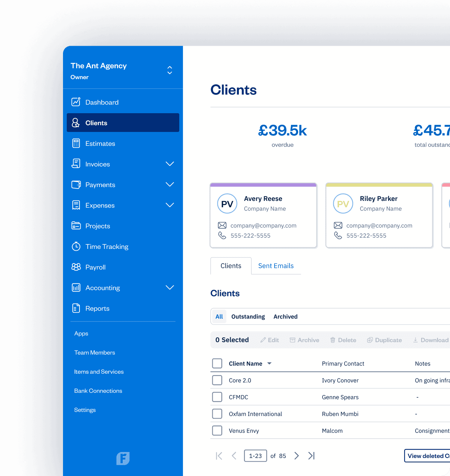The width and height of the screenshot is (450, 476).
Task: Open The Ant Agency account switcher
Action: click(x=169, y=70)
